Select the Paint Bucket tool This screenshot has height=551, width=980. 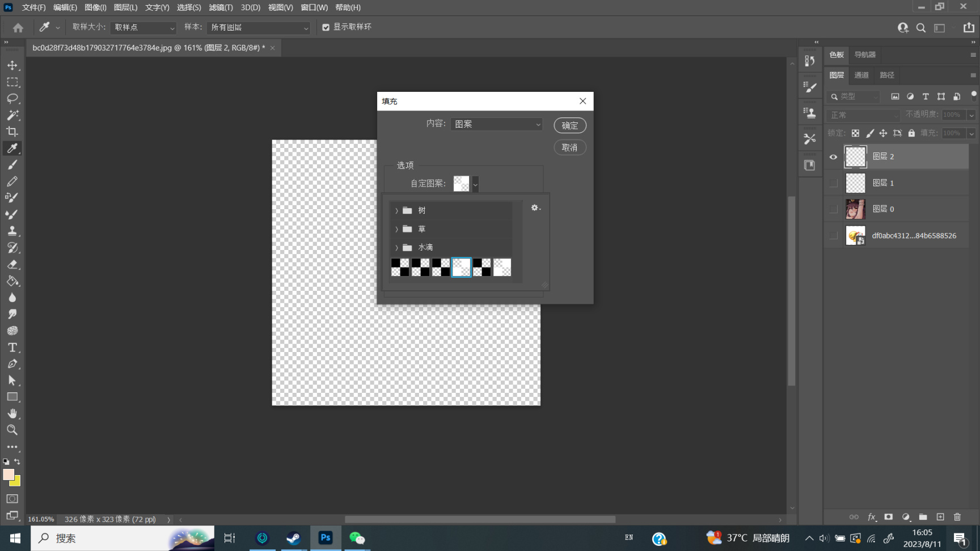pyautogui.click(x=12, y=281)
